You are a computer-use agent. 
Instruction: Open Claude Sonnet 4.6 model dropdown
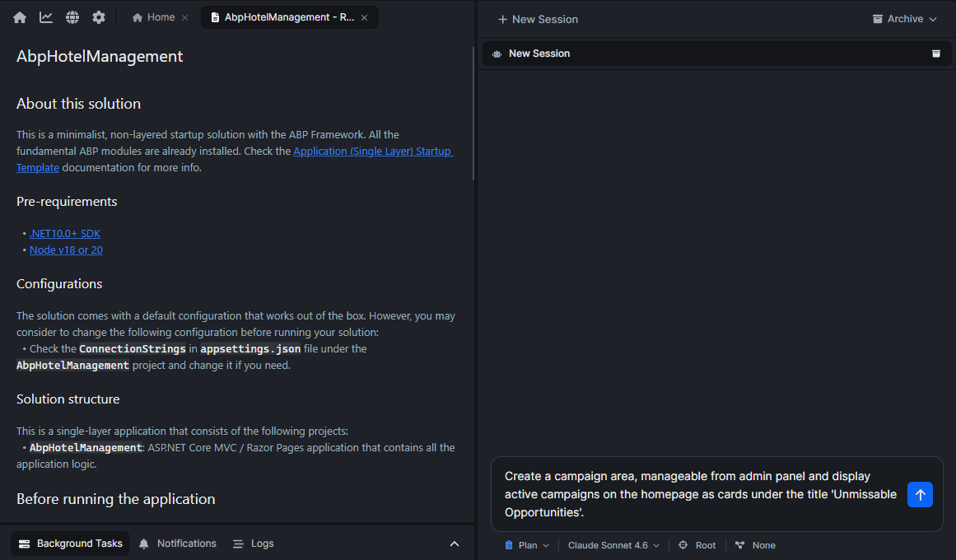tap(613, 545)
